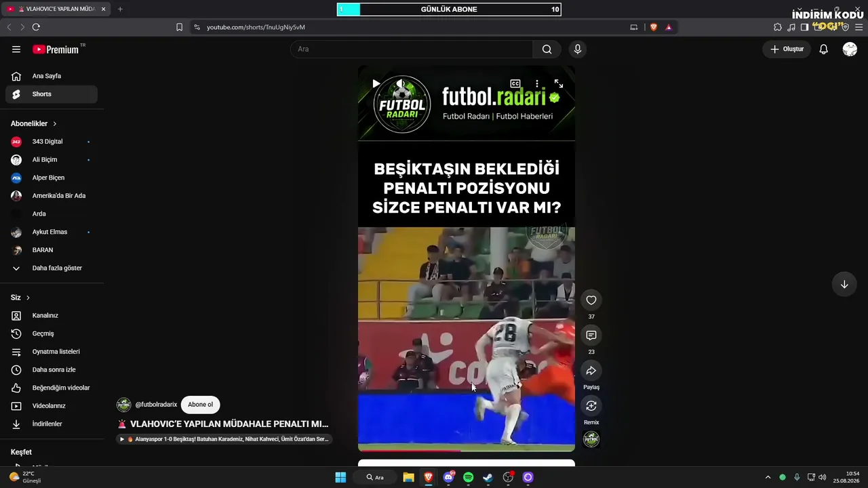Focus the YouTube Ara search field
Viewport: 868px width, 488px height.
coord(412,49)
